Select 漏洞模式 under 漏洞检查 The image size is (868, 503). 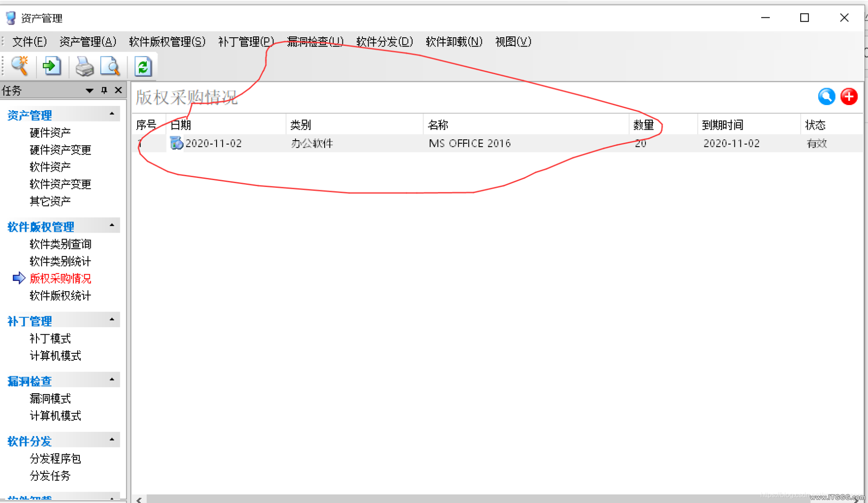pos(50,399)
